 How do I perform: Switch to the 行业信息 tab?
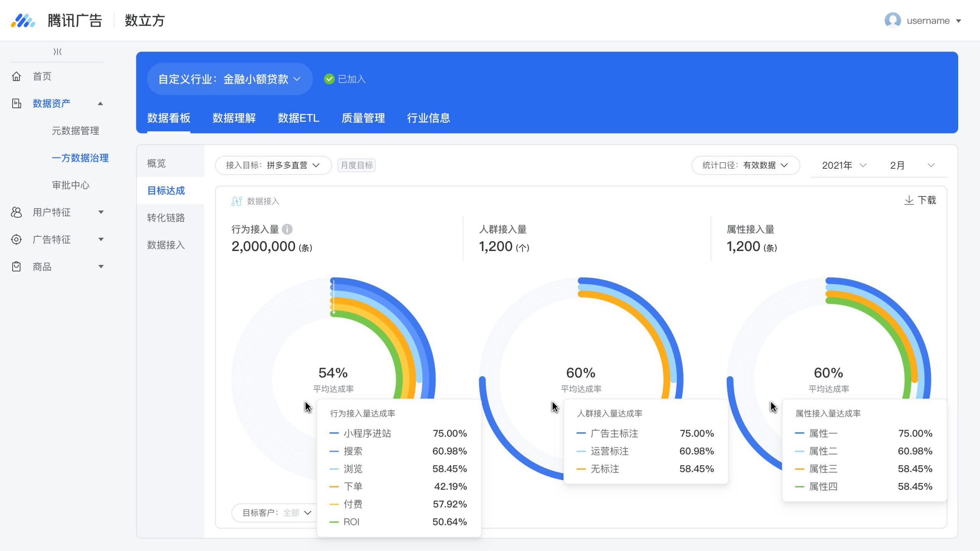pyautogui.click(x=428, y=118)
